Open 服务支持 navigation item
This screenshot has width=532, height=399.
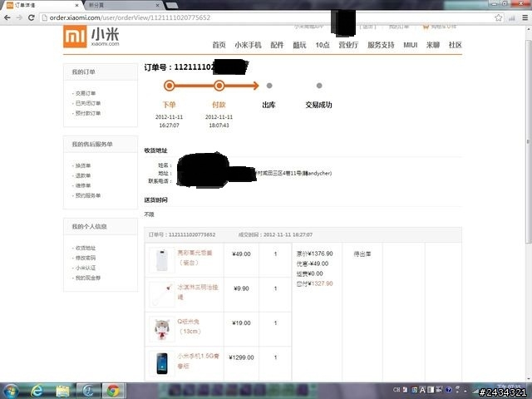point(381,45)
